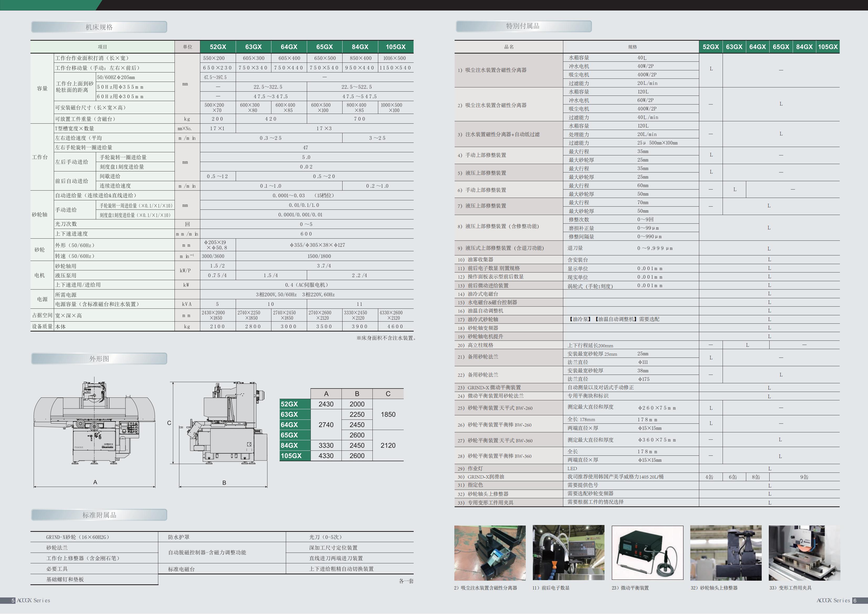Click the 油雾收集器 accessory row
The height and width of the screenshot is (614, 868).
click(x=481, y=260)
